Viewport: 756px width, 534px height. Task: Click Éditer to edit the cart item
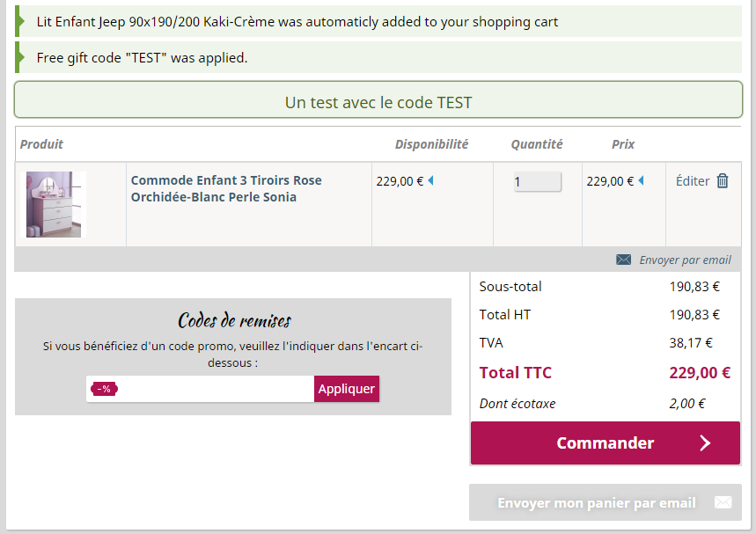point(693,181)
